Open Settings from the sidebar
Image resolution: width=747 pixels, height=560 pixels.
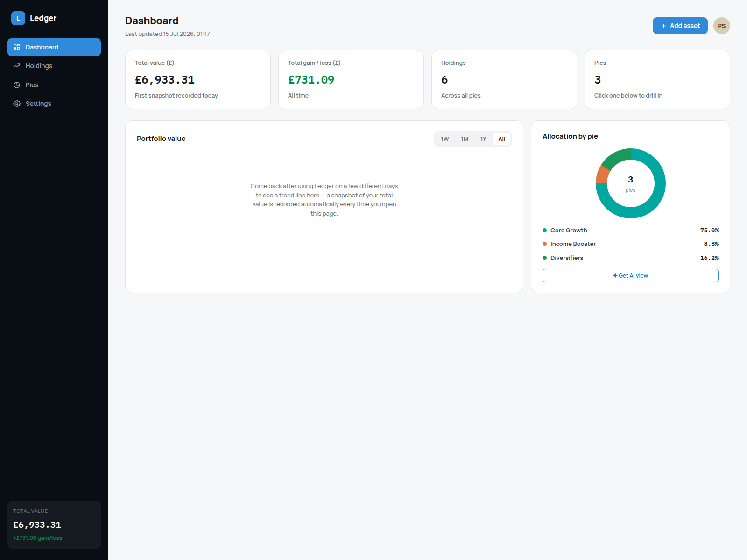pyautogui.click(x=54, y=104)
